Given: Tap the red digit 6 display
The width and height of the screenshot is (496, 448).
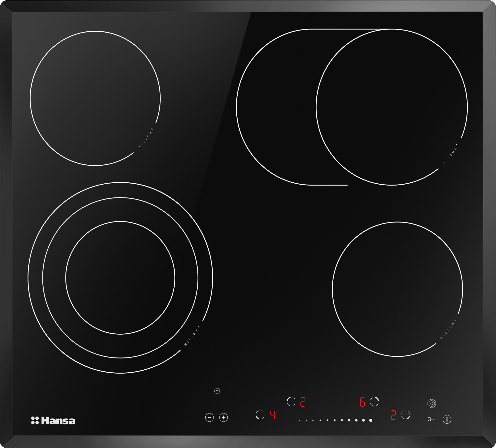Looking at the screenshot, I should coord(362,402).
